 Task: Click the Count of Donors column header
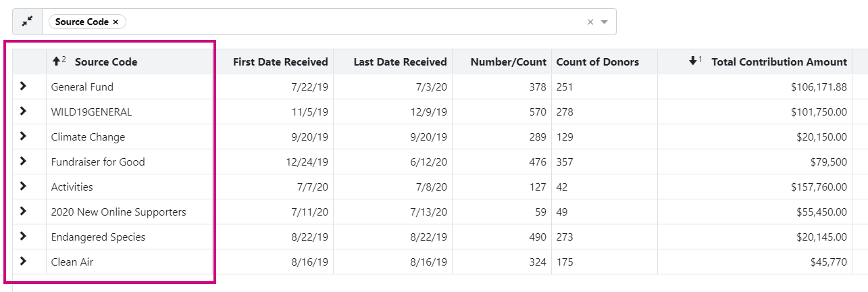coord(597,62)
